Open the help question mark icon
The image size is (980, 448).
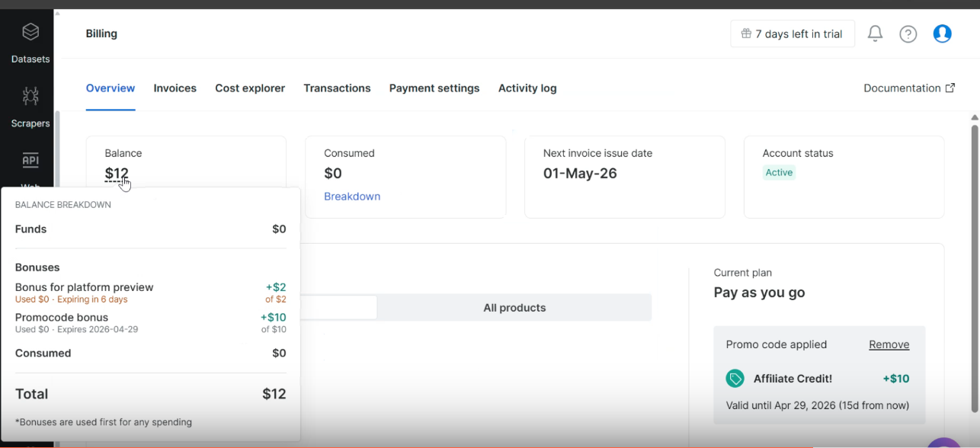[x=908, y=34]
